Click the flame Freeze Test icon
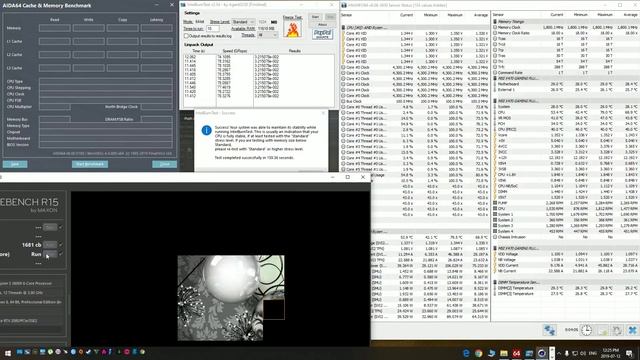 coord(293,29)
